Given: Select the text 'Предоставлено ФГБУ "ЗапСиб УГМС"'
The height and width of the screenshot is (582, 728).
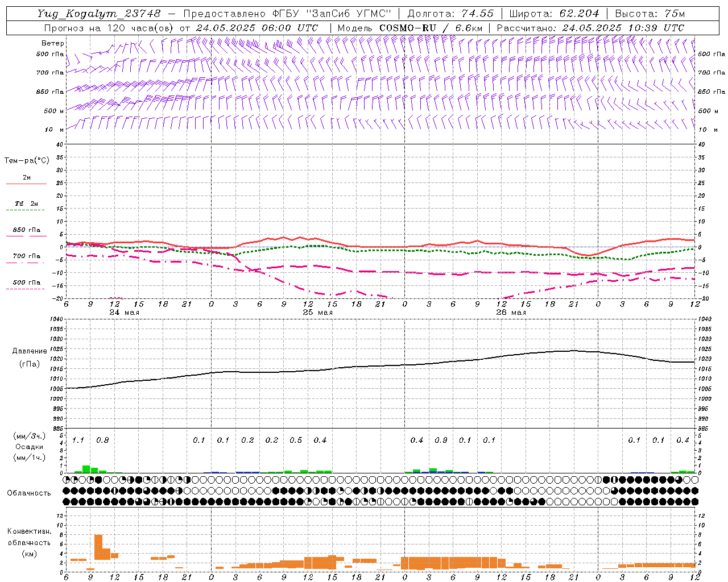Looking at the screenshot, I should click(x=287, y=14).
